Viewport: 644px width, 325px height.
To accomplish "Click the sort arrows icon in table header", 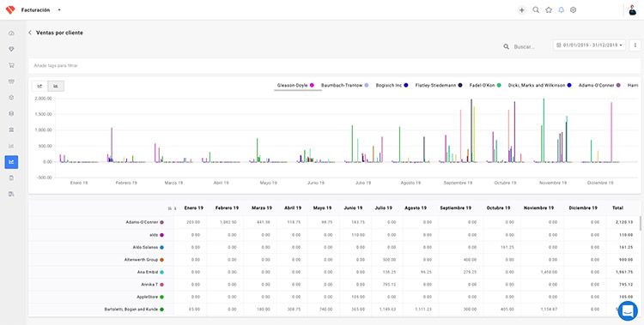I will (170, 208).
